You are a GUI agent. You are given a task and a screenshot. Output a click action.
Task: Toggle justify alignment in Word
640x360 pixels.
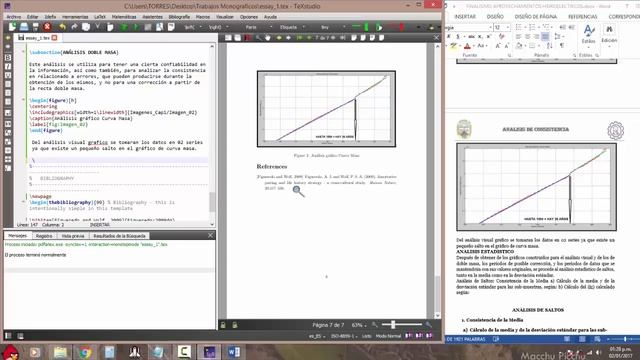(x=545, y=37)
